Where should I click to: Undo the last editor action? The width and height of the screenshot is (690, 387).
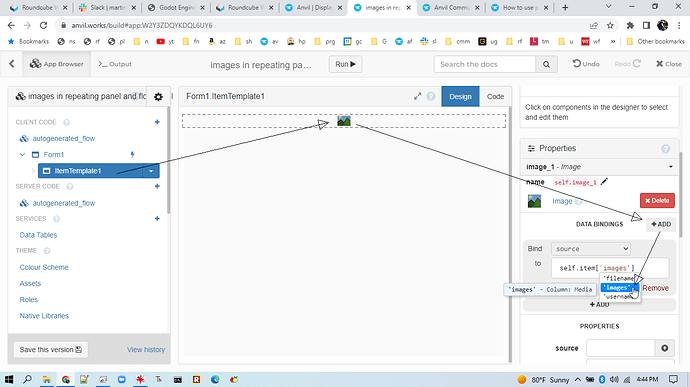586,64
